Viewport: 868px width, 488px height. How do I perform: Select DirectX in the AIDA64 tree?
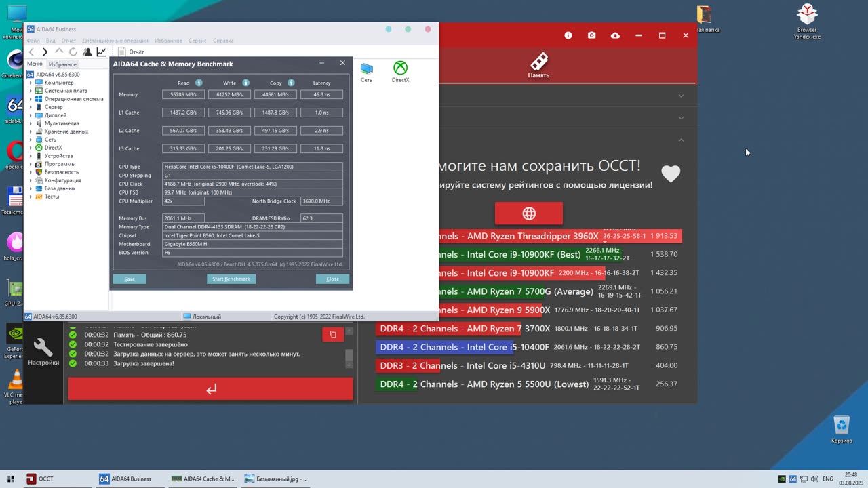pyautogui.click(x=53, y=148)
